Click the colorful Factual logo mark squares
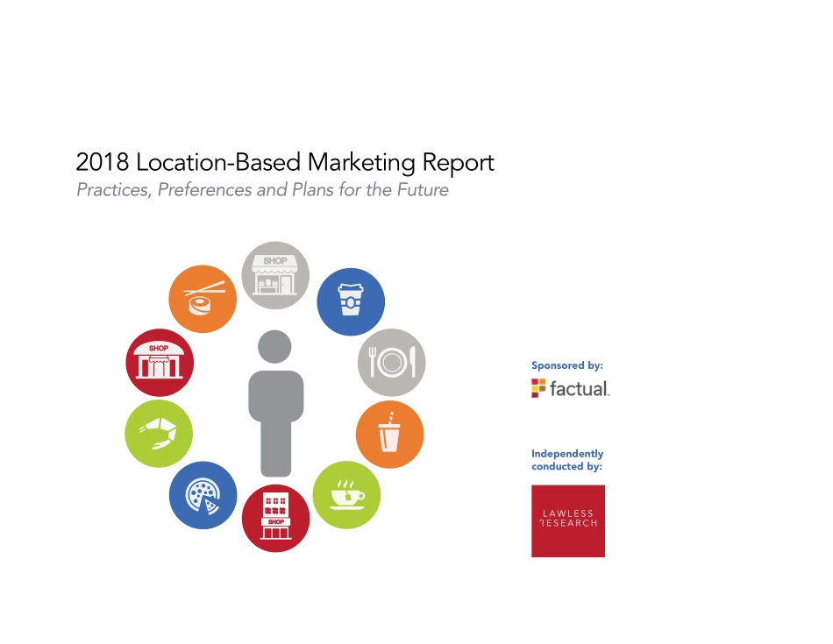The height and width of the screenshot is (644, 833). click(x=537, y=386)
